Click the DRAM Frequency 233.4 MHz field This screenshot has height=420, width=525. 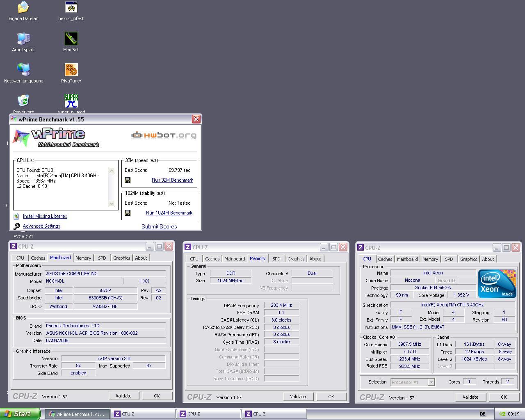coord(281,306)
